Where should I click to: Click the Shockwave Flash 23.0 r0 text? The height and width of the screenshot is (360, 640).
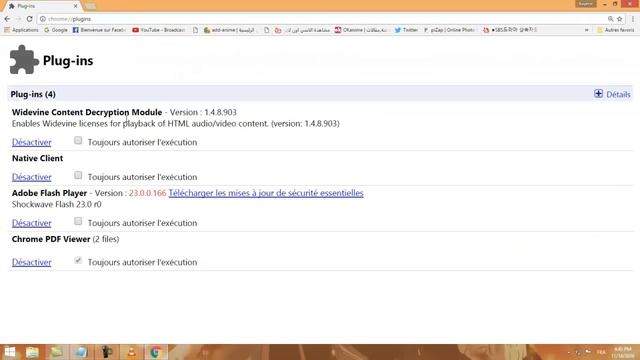[x=57, y=204]
